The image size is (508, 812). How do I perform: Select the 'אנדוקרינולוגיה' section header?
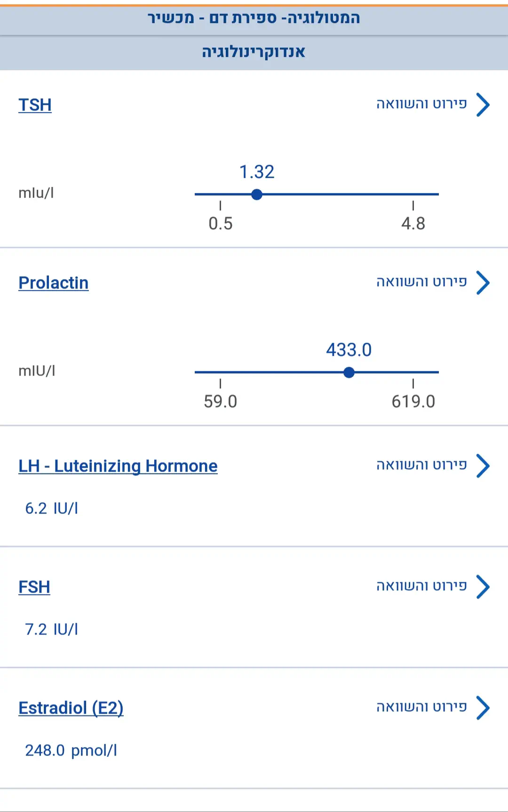pyautogui.click(x=254, y=52)
